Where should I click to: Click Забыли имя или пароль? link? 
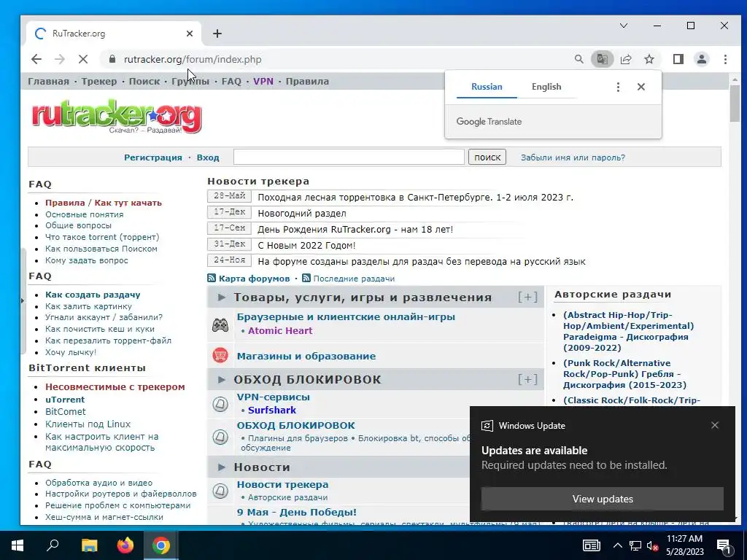[x=573, y=157]
